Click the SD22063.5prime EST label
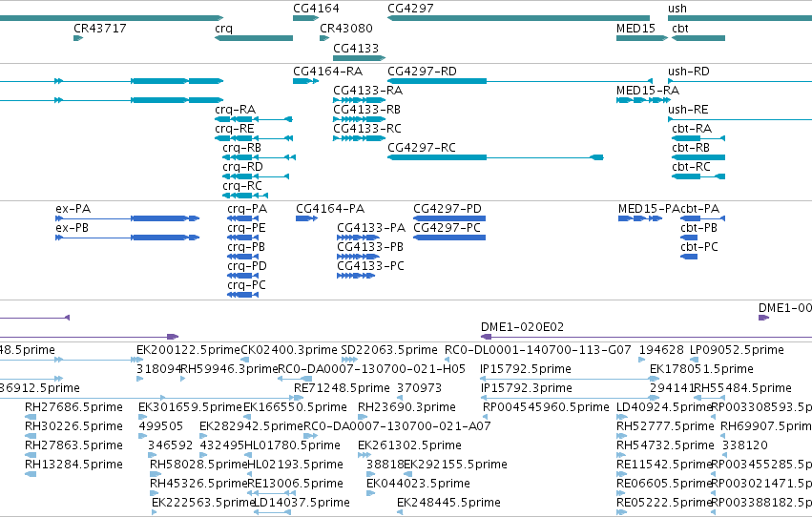Image resolution: width=812 pixels, height=517 pixels. coord(389,350)
